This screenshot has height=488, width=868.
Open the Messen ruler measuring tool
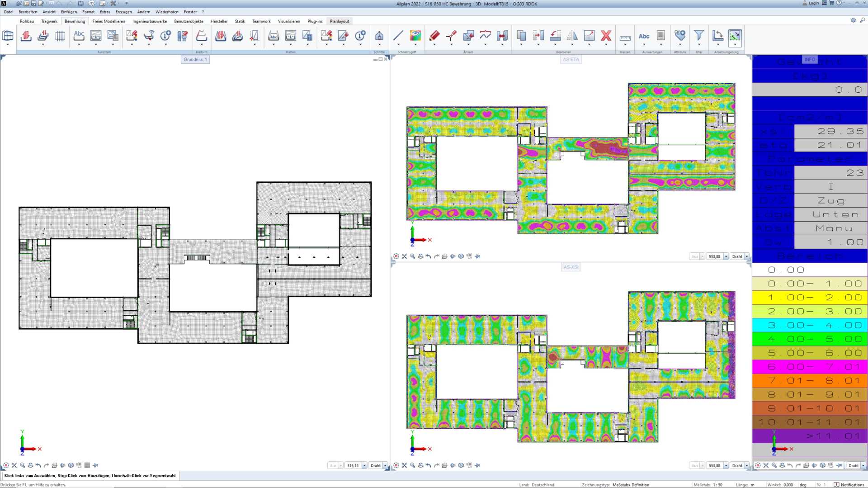point(625,38)
